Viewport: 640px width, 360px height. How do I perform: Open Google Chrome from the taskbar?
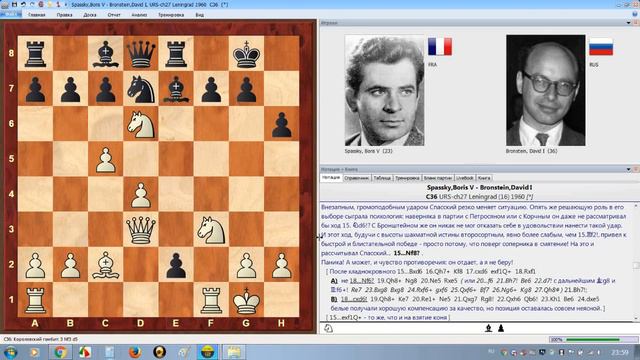60,352
